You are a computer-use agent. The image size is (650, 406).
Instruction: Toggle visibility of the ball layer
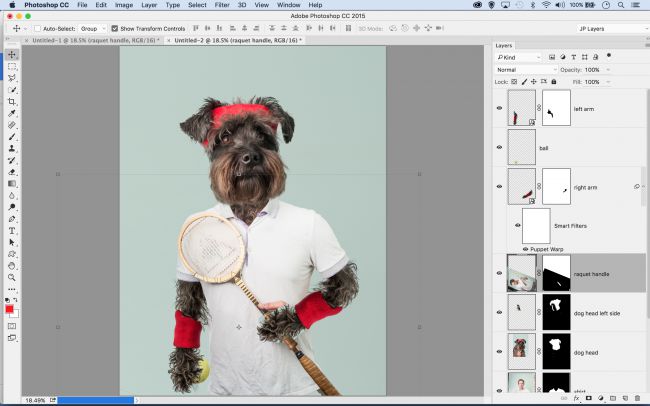pyautogui.click(x=500, y=147)
